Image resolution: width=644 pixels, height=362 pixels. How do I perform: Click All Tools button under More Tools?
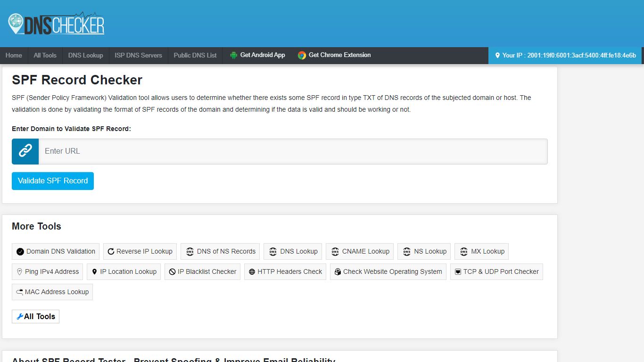(x=35, y=317)
